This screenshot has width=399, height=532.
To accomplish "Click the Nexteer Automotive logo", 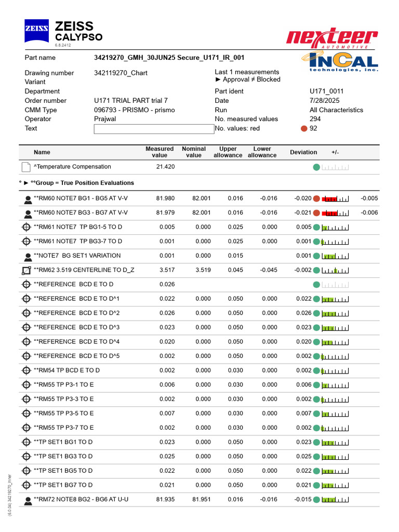I will click(332, 38).
